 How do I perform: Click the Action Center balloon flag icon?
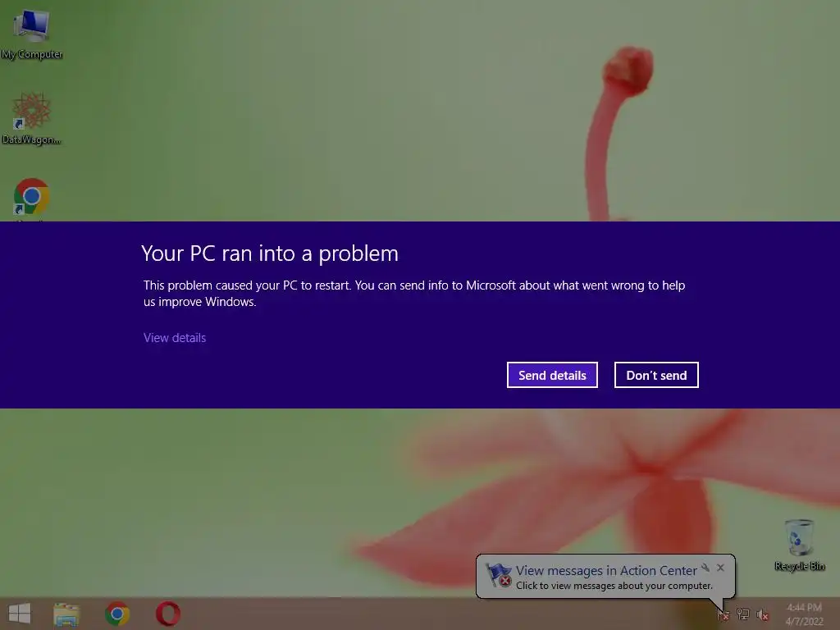tap(498, 575)
